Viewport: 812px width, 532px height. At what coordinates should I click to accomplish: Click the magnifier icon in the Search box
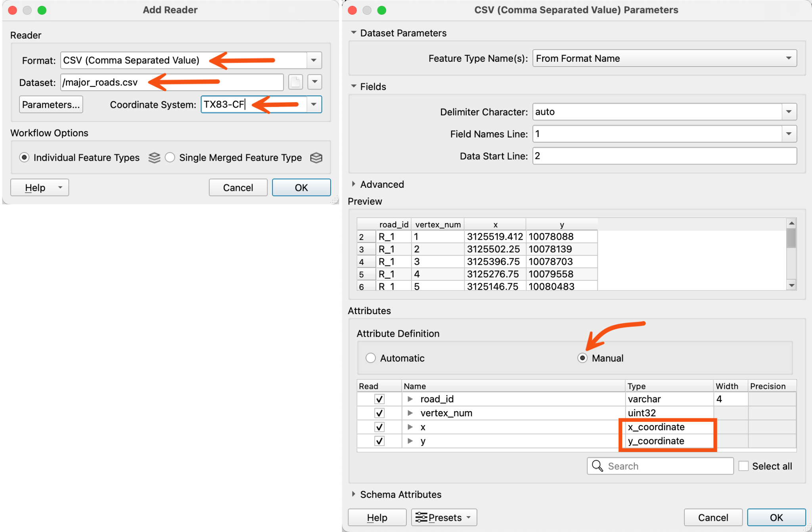(x=597, y=466)
